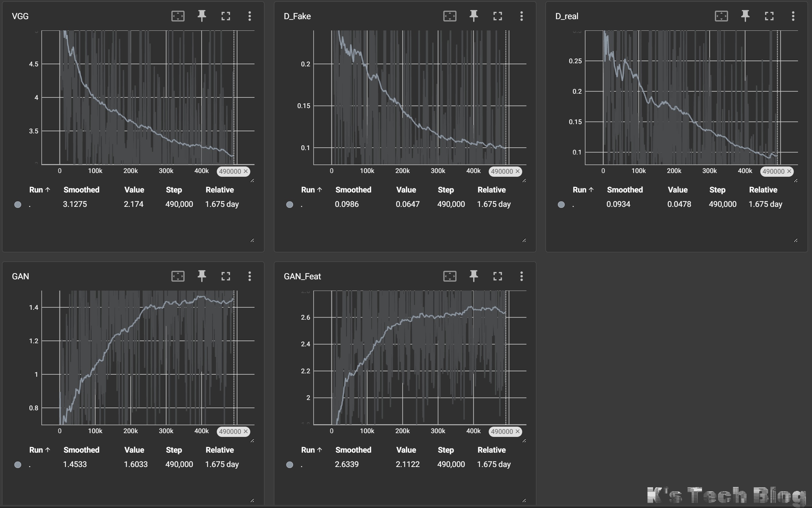Open VGG card's three-dot menu
The height and width of the screenshot is (508, 812).
pyautogui.click(x=249, y=16)
